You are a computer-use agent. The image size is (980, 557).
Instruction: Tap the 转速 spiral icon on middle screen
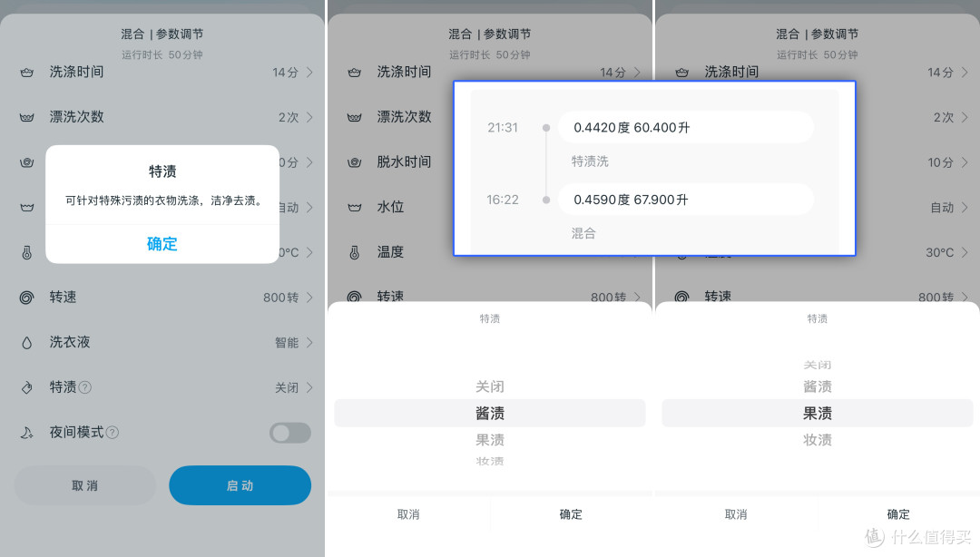tap(355, 297)
